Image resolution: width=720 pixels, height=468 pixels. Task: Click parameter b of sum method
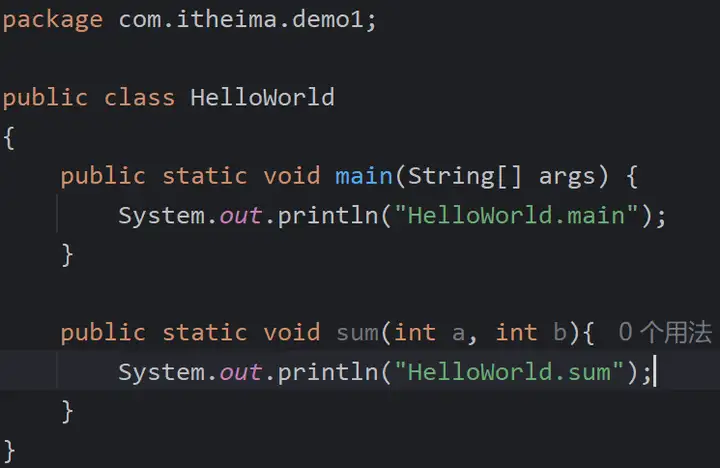point(559,332)
